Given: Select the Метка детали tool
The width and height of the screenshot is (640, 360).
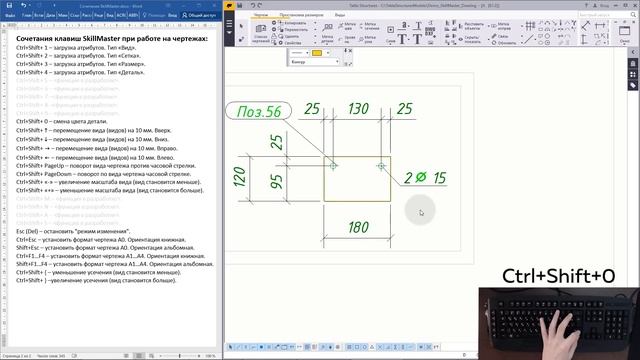Looking at the screenshot, I should pos(327,33).
